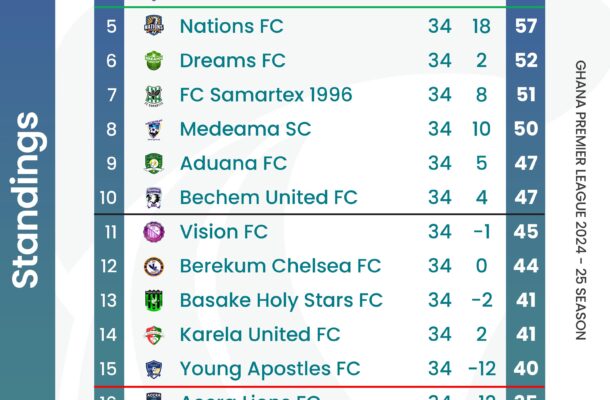Click the Nations FC club crest

pyautogui.click(x=154, y=26)
